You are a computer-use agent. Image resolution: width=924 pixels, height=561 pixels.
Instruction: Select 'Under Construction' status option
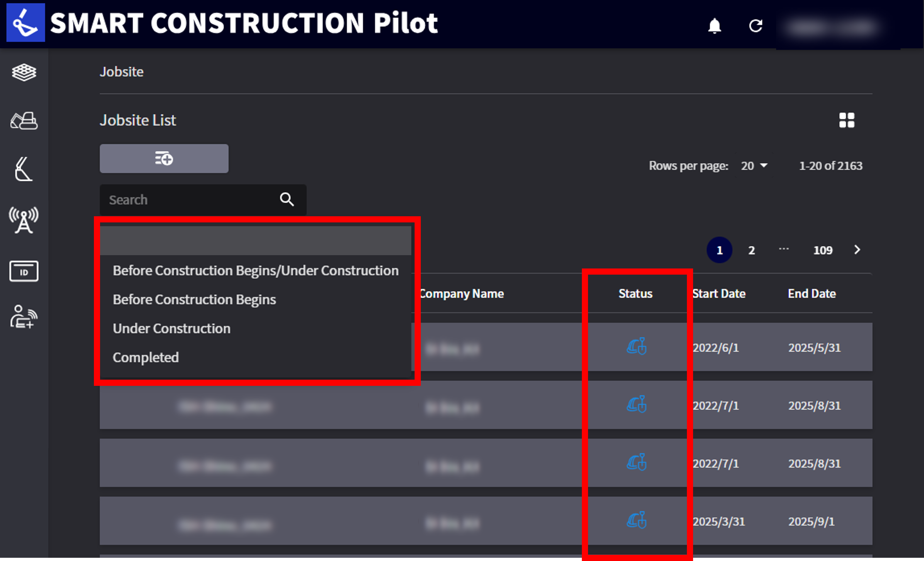tap(171, 329)
